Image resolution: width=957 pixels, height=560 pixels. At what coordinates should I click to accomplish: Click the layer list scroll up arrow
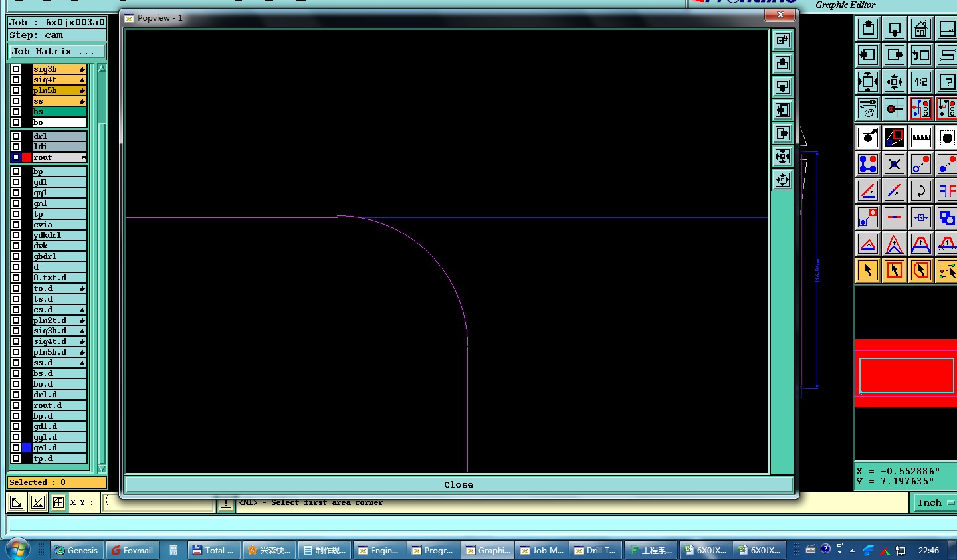click(102, 68)
